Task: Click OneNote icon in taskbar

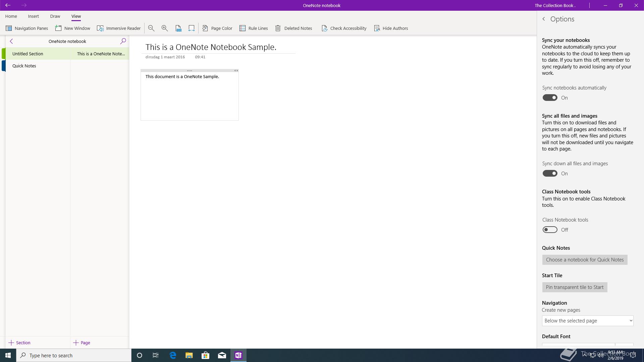Action: 238,355
